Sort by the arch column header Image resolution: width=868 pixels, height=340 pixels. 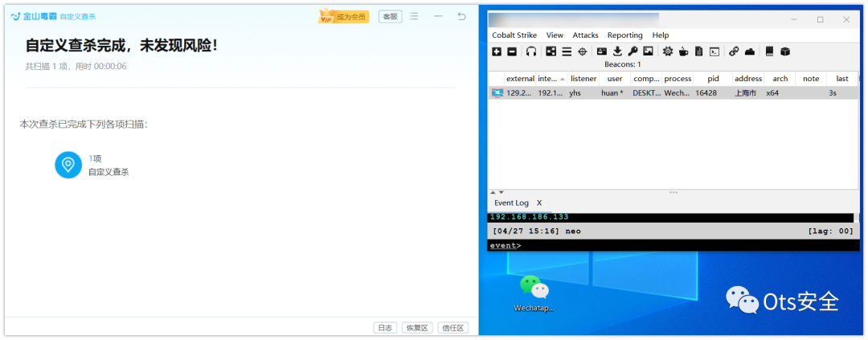tap(780, 79)
